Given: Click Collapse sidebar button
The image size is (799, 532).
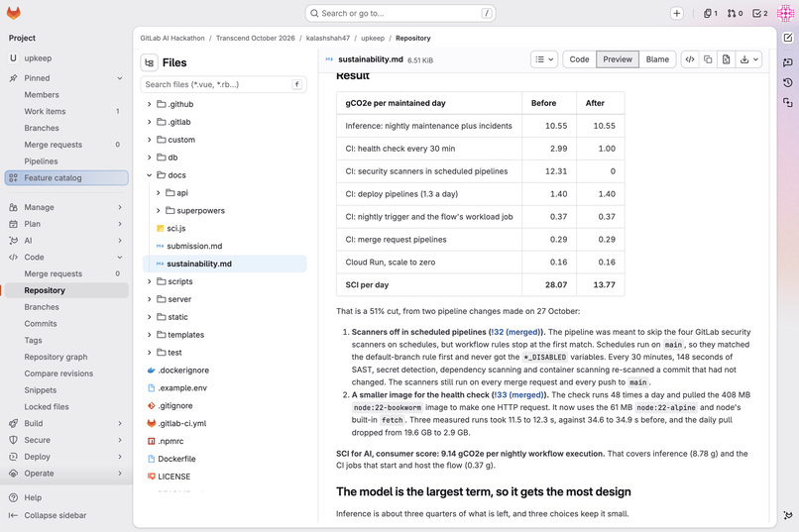Looking at the screenshot, I should coord(48,515).
